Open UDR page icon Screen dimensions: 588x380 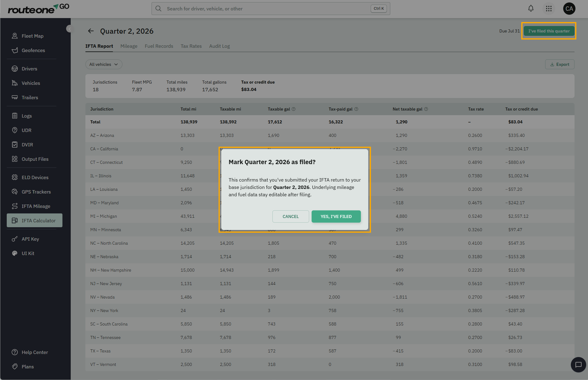15,130
